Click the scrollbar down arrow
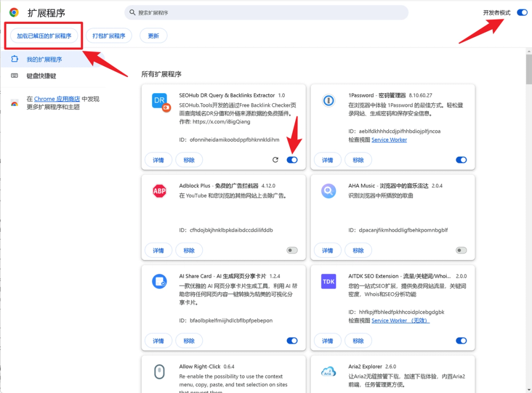 [x=529, y=390]
